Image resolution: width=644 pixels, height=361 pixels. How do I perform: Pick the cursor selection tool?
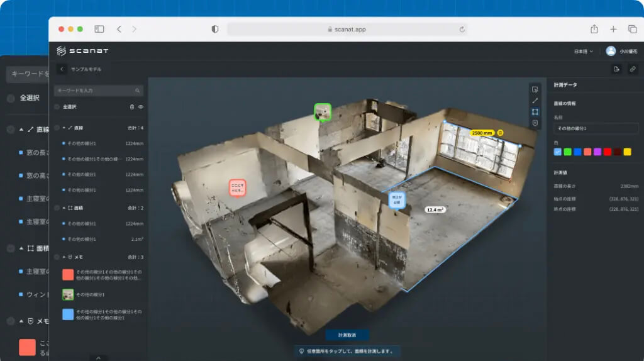pyautogui.click(x=535, y=89)
